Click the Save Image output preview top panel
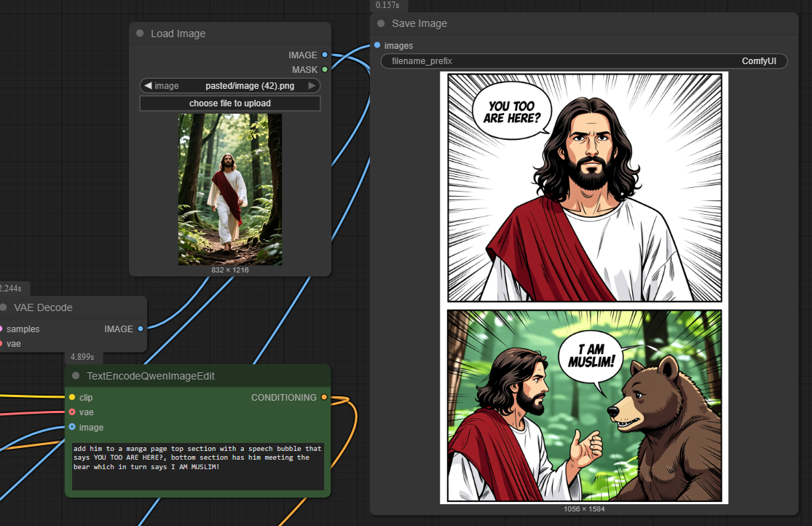Screen dimensions: 812x526 (584, 188)
